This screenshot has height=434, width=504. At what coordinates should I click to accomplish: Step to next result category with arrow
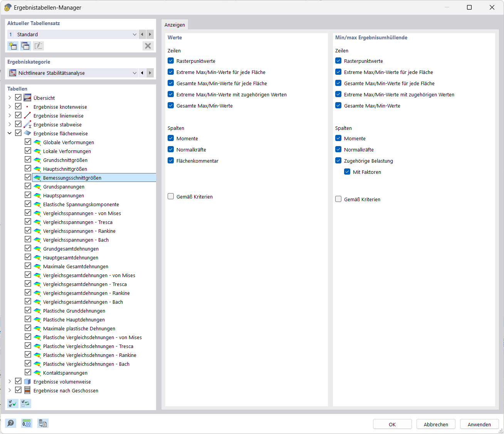tap(150, 73)
